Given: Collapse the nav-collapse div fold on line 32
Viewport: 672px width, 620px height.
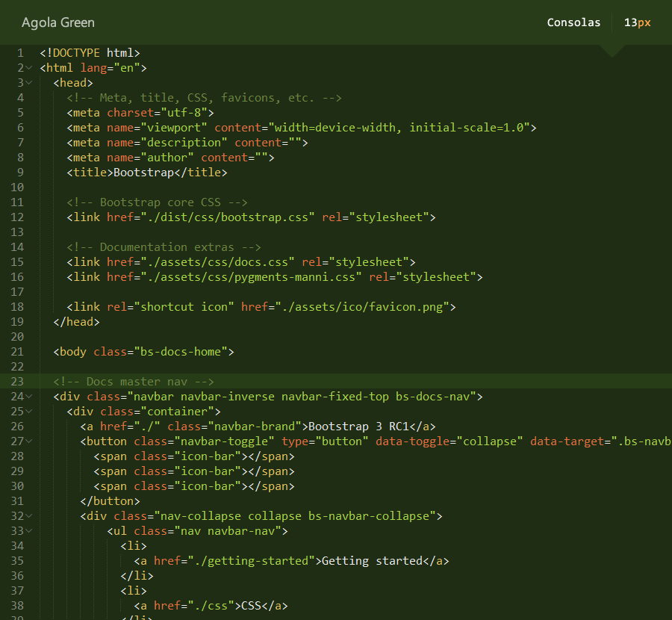Looking at the screenshot, I should point(28,516).
